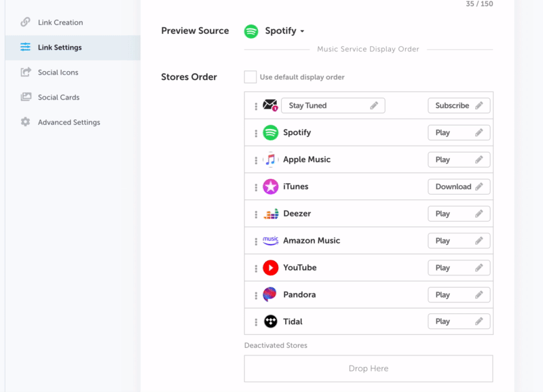Click the pencil icon in Tidal row

coord(479,321)
